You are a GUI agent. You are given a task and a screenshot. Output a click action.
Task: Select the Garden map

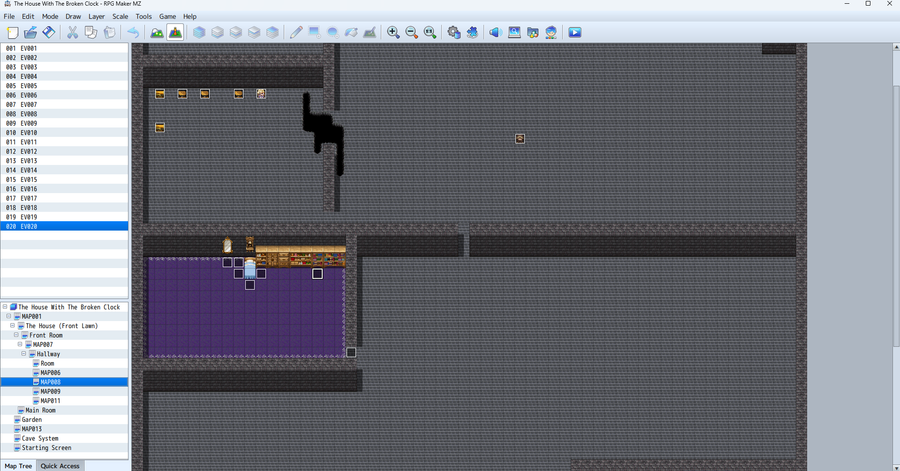32,419
